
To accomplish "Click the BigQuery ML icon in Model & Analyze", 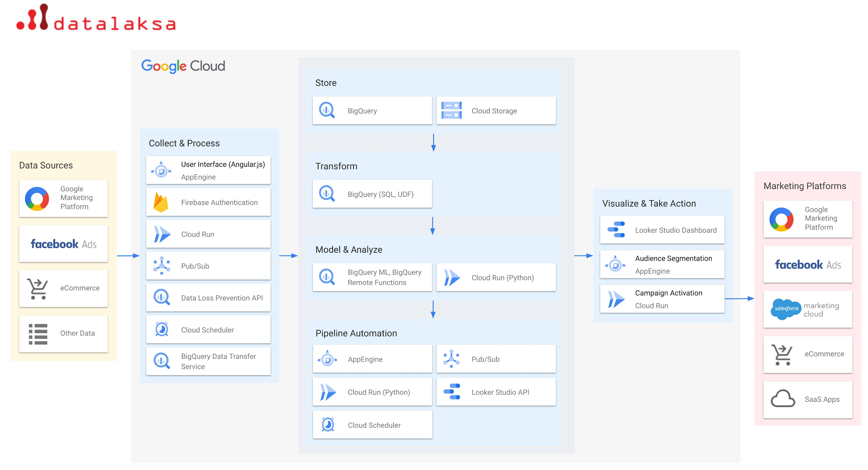I will click(x=327, y=277).
